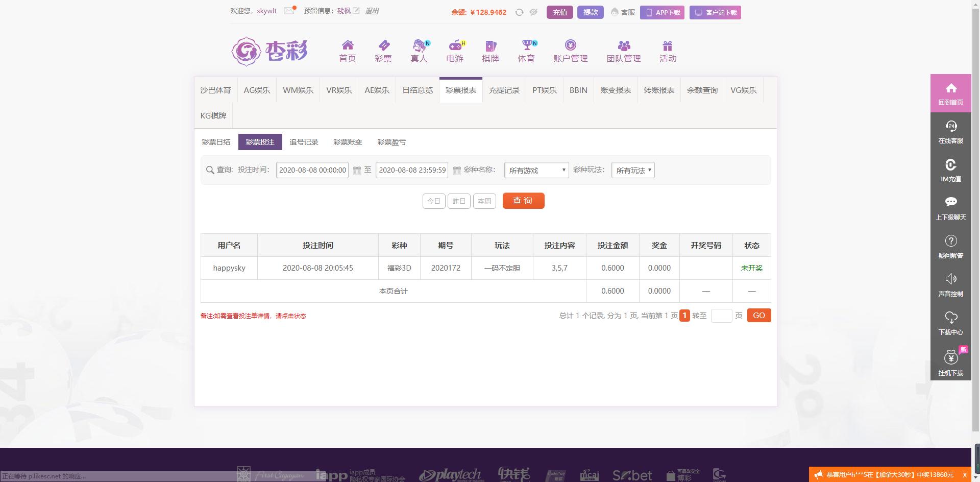Open calendar picker for end time
Screen dimensions: 980x482
click(x=457, y=170)
